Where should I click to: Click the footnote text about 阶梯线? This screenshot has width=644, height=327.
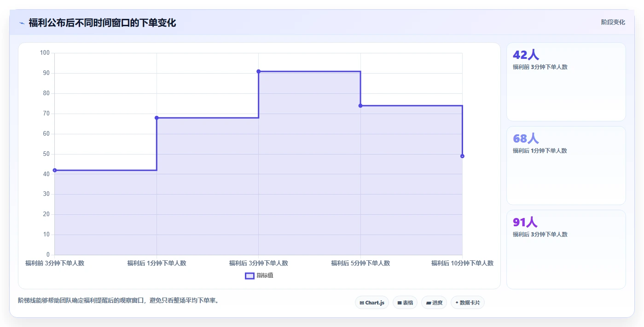tap(119, 301)
